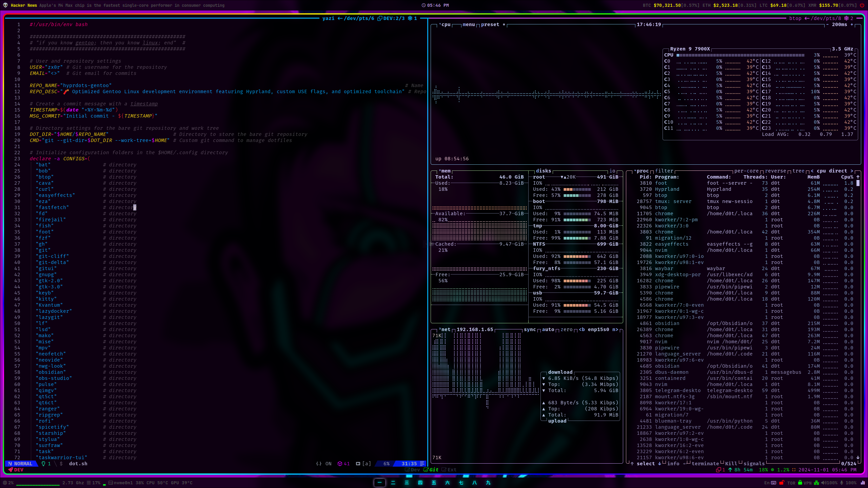Click terminate in btop proc footer
The image size is (868, 488).
[x=705, y=464]
